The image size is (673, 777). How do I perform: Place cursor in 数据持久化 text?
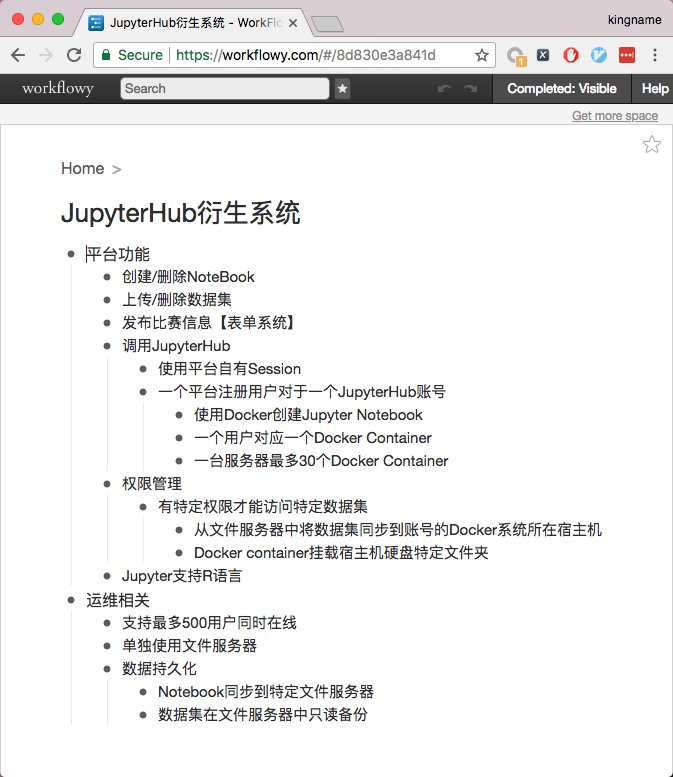coord(160,669)
